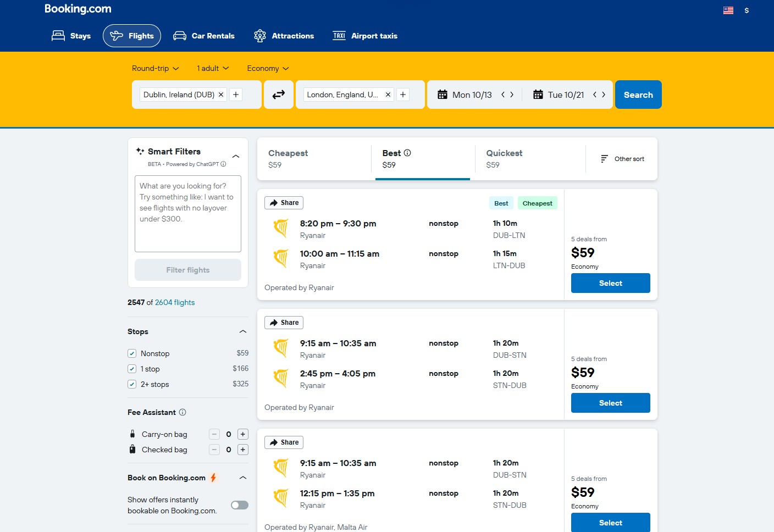The image size is (774, 532).
Task: Open the 1 adult travelers dropdown
Action: pyautogui.click(x=213, y=68)
